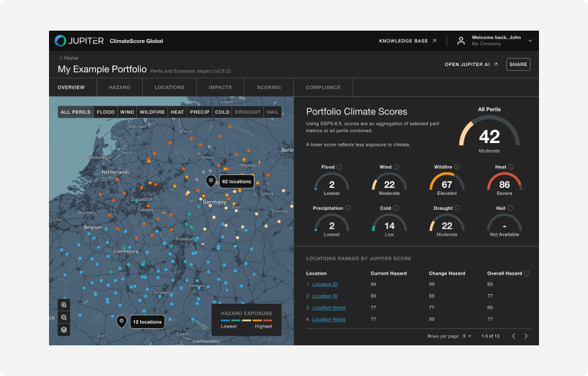Open the fourth ranked Location Name link
Image resolution: width=588 pixels, height=376 pixels.
pyautogui.click(x=329, y=319)
